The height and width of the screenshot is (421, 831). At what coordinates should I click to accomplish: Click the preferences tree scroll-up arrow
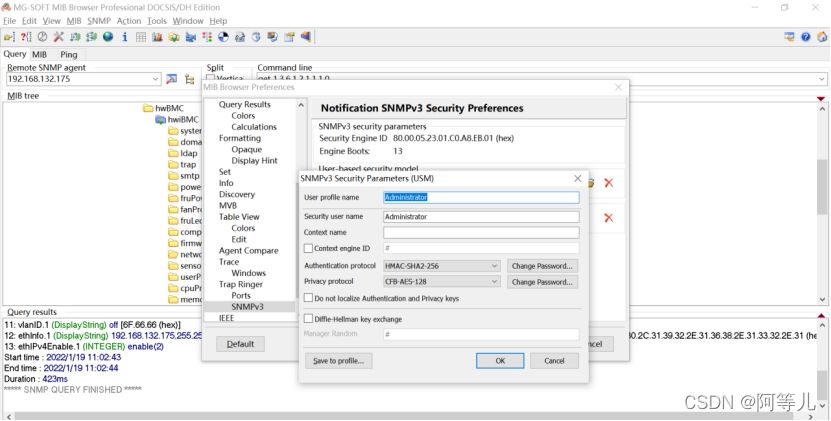[301, 105]
